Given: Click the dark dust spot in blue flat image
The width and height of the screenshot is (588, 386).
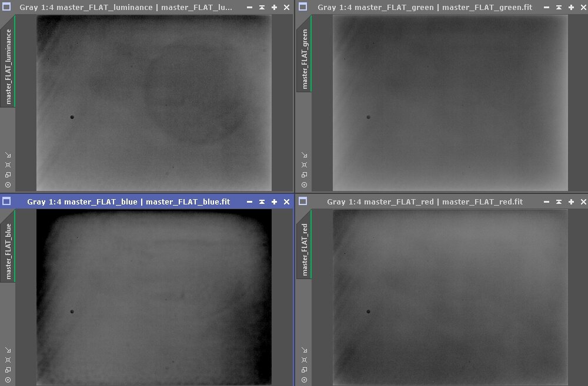Looking at the screenshot, I should click(x=72, y=311).
